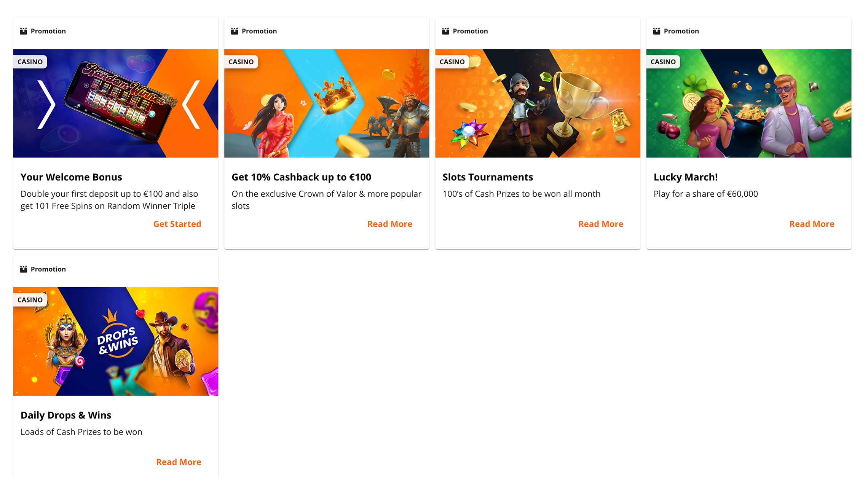
Task: Open the Drops & Wins banner image
Action: click(116, 341)
